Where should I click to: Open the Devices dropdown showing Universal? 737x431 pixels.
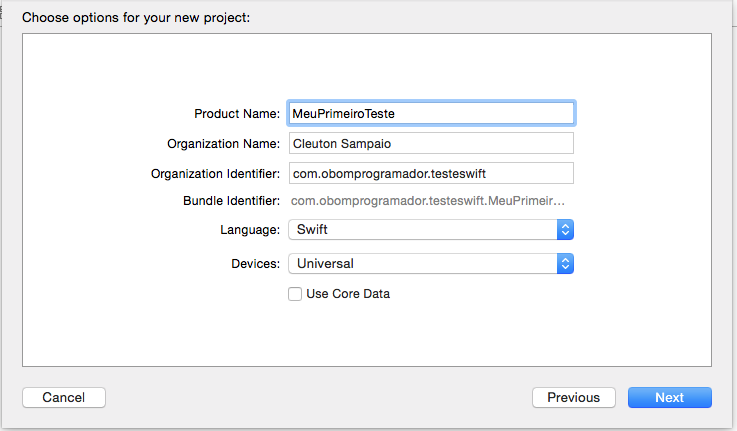click(x=431, y=264)
